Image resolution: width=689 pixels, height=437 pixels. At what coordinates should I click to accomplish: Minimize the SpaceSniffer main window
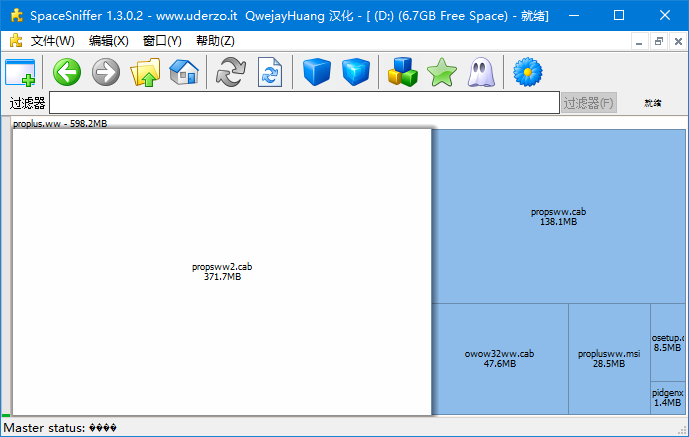[x=573, y=15]
